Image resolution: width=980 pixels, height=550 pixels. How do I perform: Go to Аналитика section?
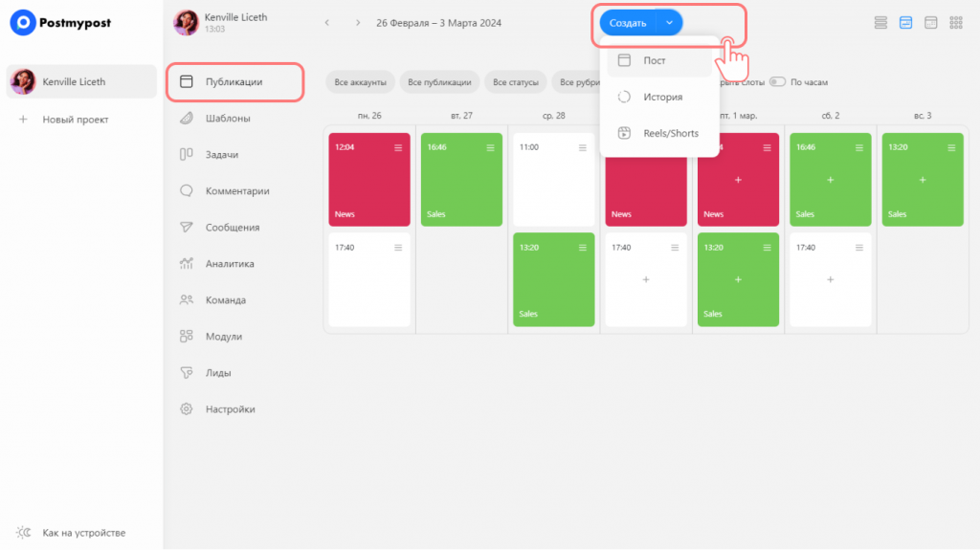pyautogui.click(x=230, y=264)
